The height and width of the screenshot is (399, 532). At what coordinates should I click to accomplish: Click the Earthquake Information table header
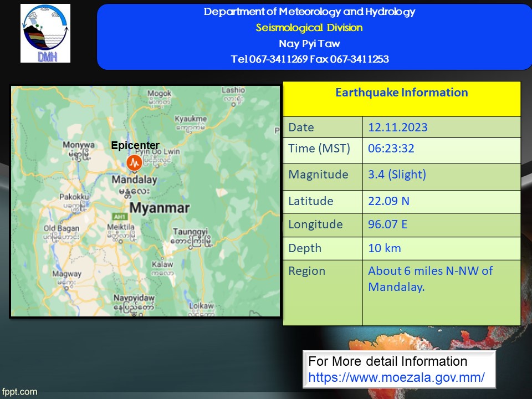[402, 93]
